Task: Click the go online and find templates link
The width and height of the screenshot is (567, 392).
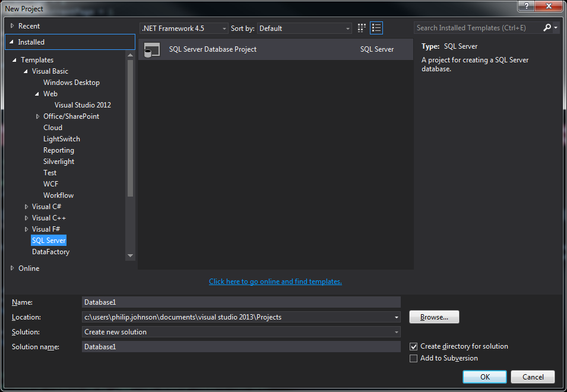Action: click(x=275, y=282)
